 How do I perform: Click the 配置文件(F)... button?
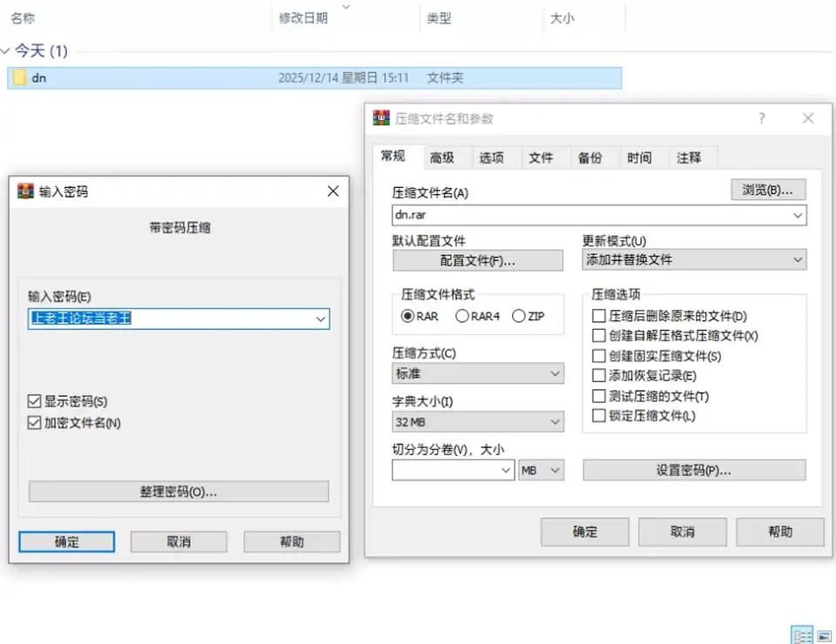[x=478, y=260]
